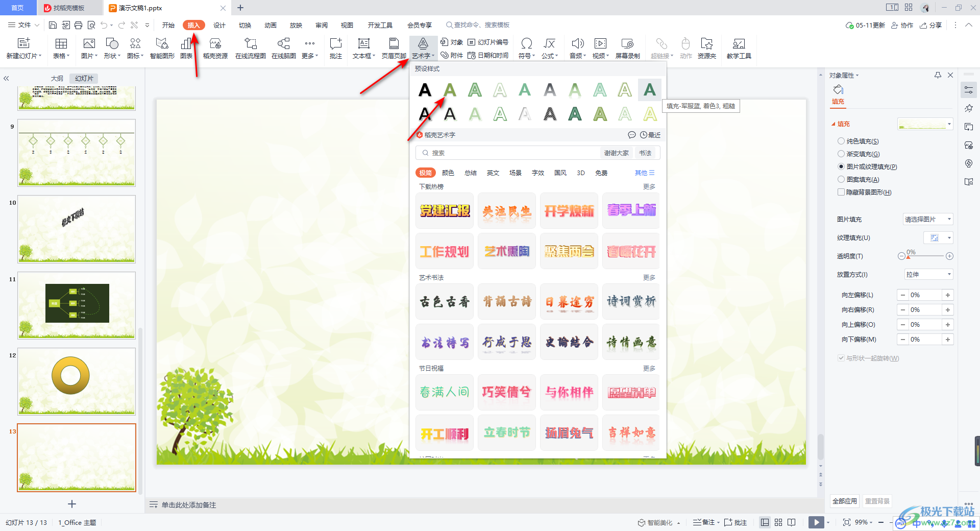
Task: Pick the first black preset art text style
Action: [x=425, y=90]
